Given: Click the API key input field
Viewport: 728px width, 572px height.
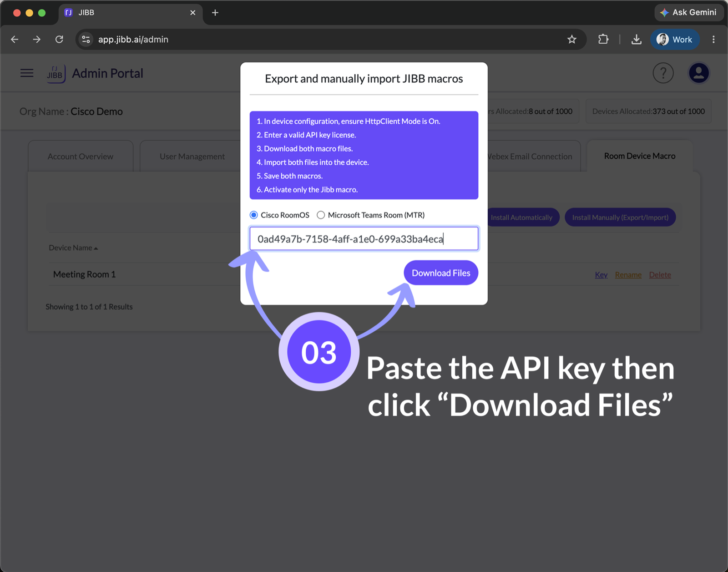Looking at the screenshot, I should point(364,238).
